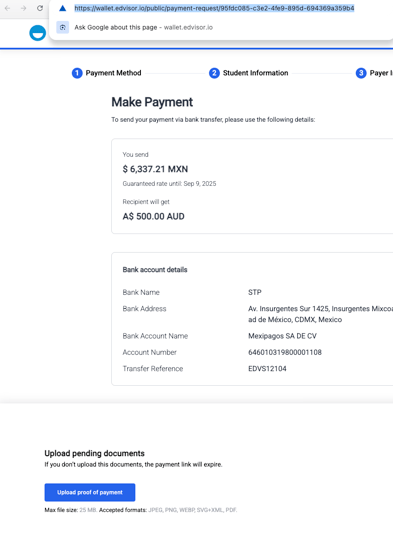Go to Student Information step
Viewport: 393px width, 537px height.
[x=255, y=73]
